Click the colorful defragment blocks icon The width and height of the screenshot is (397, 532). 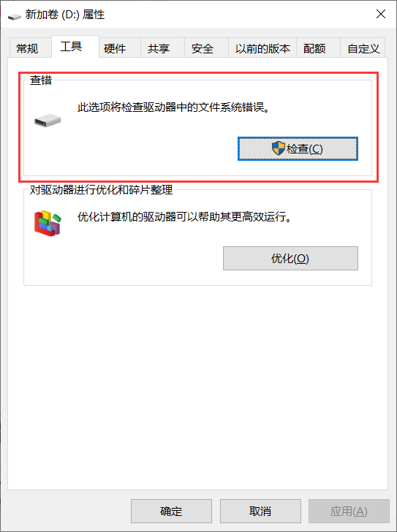(x=48, y=223)
